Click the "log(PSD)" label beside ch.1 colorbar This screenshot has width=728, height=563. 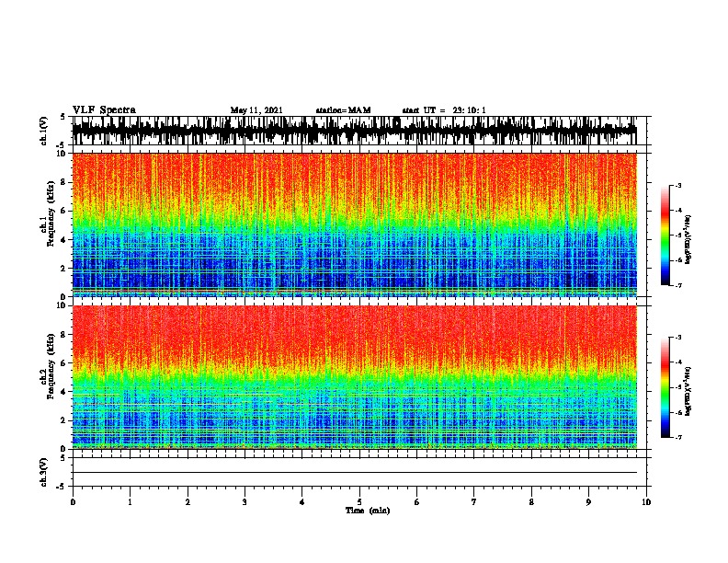(x=688, y=240)
